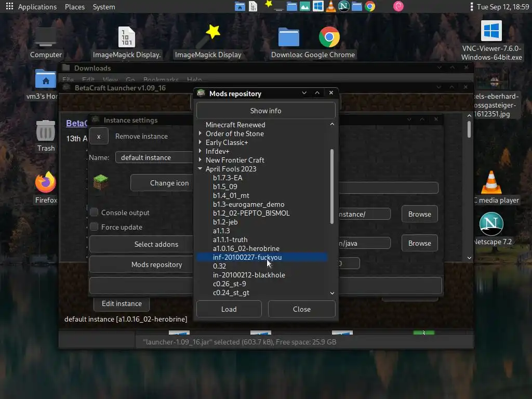Click the Change icon button
The image size is (532, 399).
point(162,183)
